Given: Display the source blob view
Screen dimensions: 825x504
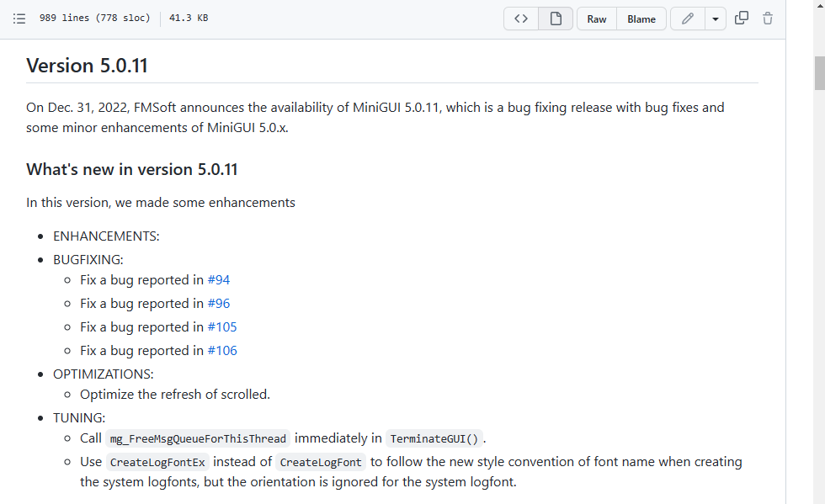Looking at the screenshot, I should [521, 19].
